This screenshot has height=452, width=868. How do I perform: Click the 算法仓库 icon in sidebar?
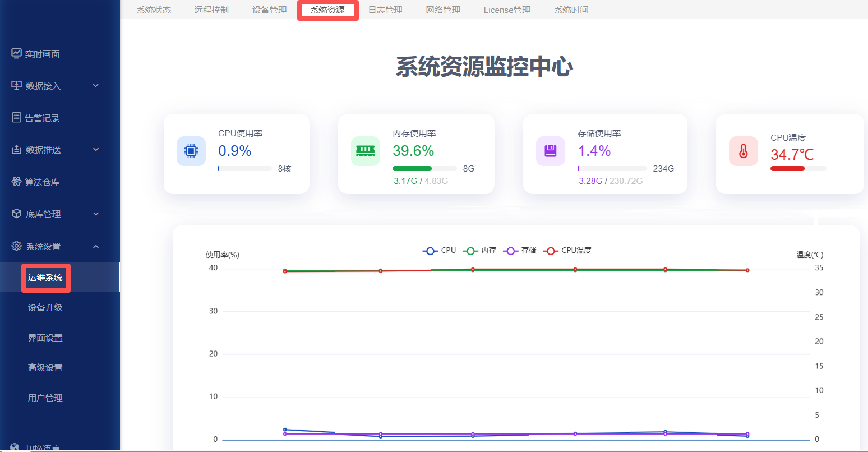(17, 182)
